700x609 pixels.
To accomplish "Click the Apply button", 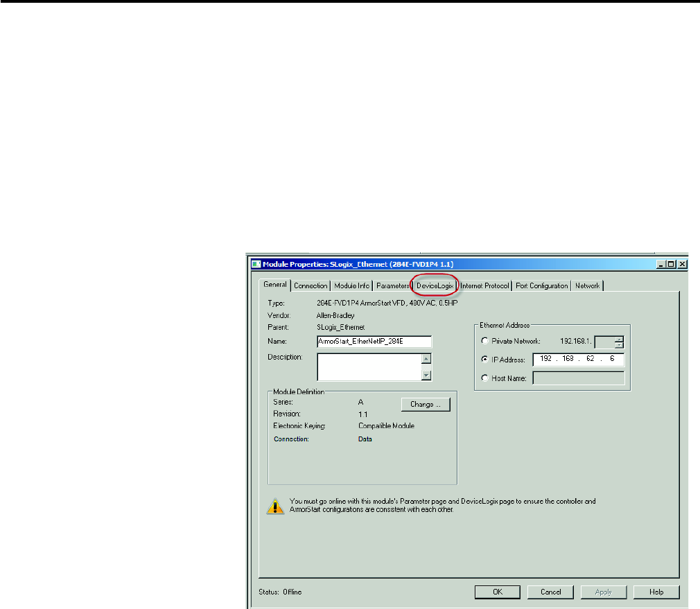I will tap(604, 592).
